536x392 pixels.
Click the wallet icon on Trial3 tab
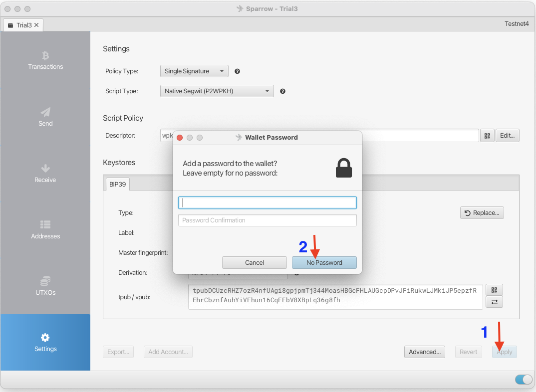pos(10,25)
